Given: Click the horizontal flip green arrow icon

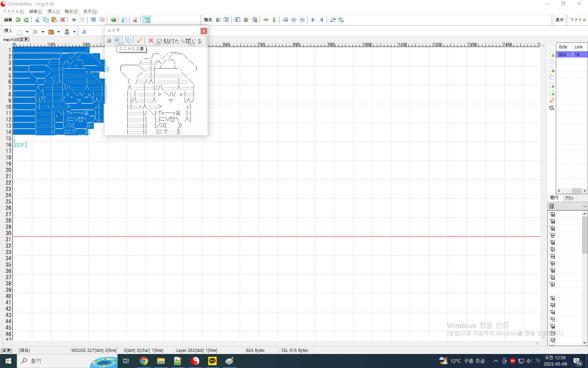Looking at the screenshot, I should [x=266, y=20].
